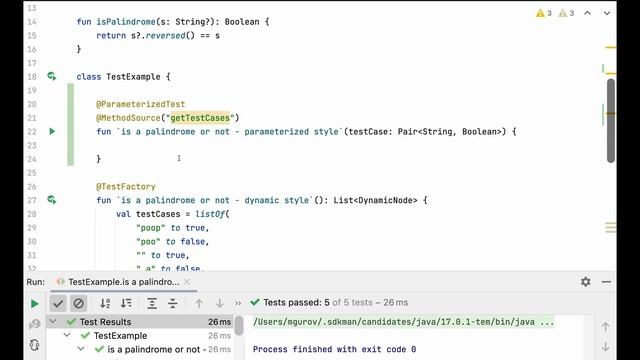Toggle the auto-test rerun icon
640x360 pixels.
(35, 345)
